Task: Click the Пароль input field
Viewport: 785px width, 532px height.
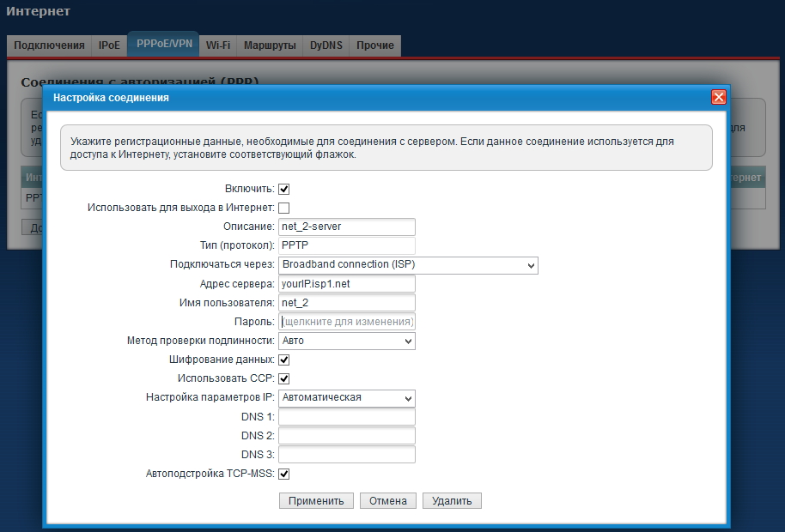Action: 347,322
